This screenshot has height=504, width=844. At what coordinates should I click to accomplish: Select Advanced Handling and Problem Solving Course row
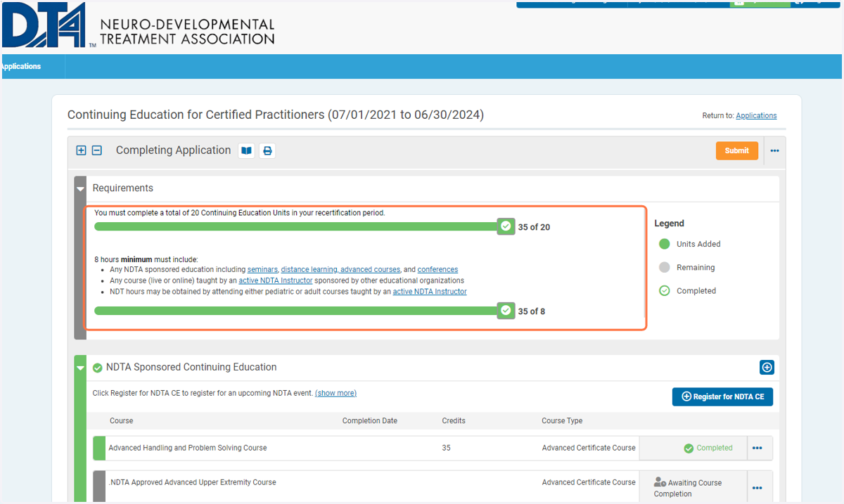click(x=433, y=448)
